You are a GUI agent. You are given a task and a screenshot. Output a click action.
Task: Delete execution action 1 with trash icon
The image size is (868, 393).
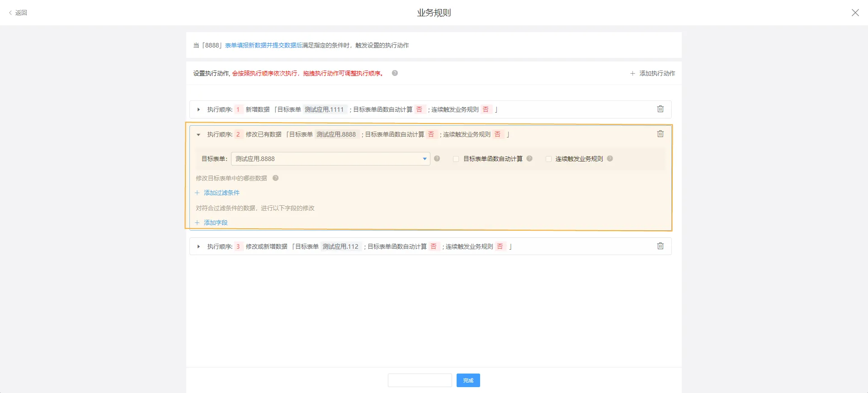[660, 109]
